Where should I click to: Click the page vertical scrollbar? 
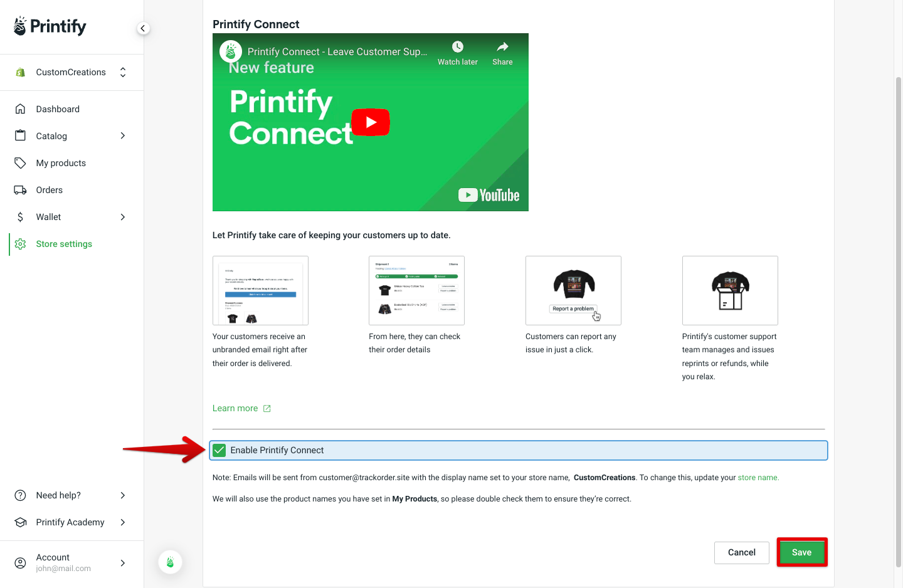coord(899,322)
